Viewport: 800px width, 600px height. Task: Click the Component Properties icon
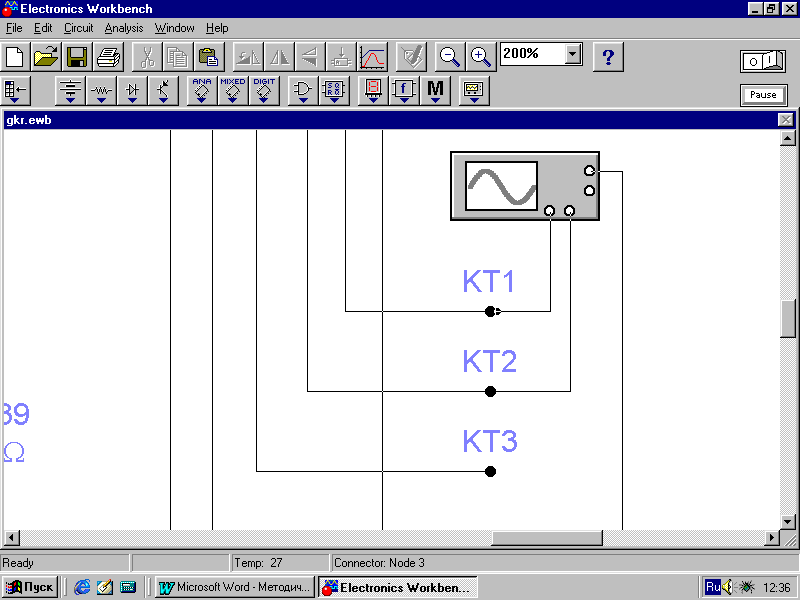coord(411,57)
